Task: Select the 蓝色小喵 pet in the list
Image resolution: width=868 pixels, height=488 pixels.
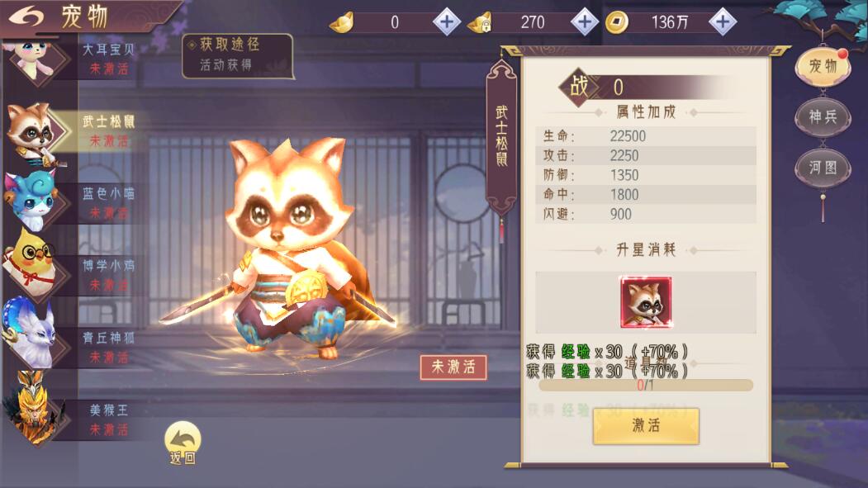Action: pos(33,201)
